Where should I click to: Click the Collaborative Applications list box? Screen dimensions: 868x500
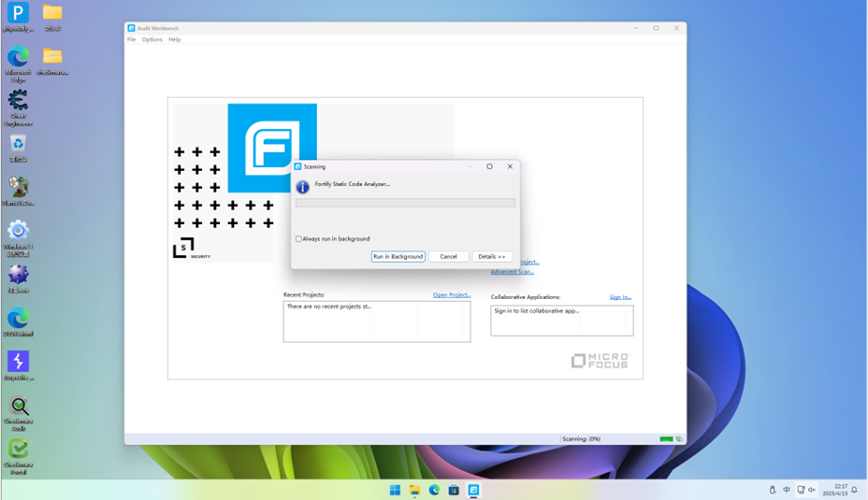point(562,321)
